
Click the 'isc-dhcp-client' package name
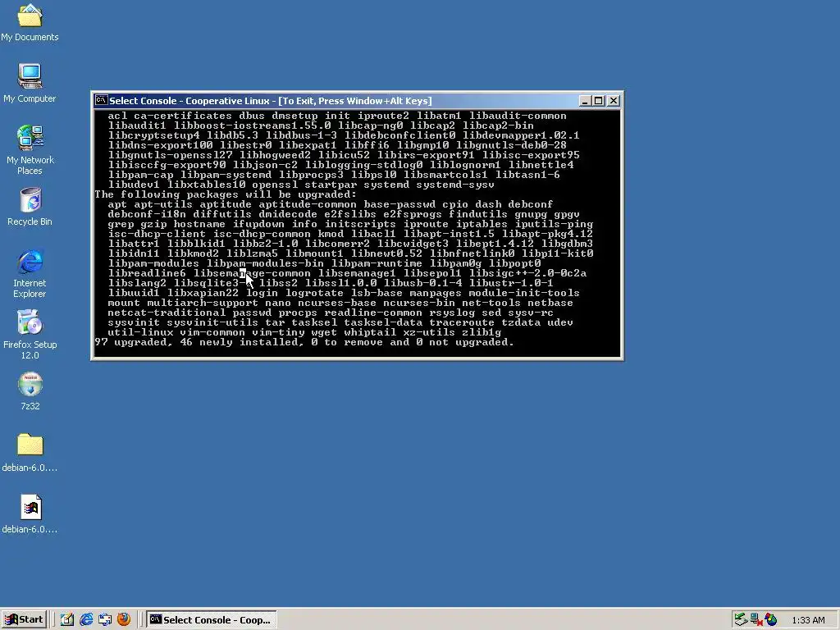[x=157, y=234]
